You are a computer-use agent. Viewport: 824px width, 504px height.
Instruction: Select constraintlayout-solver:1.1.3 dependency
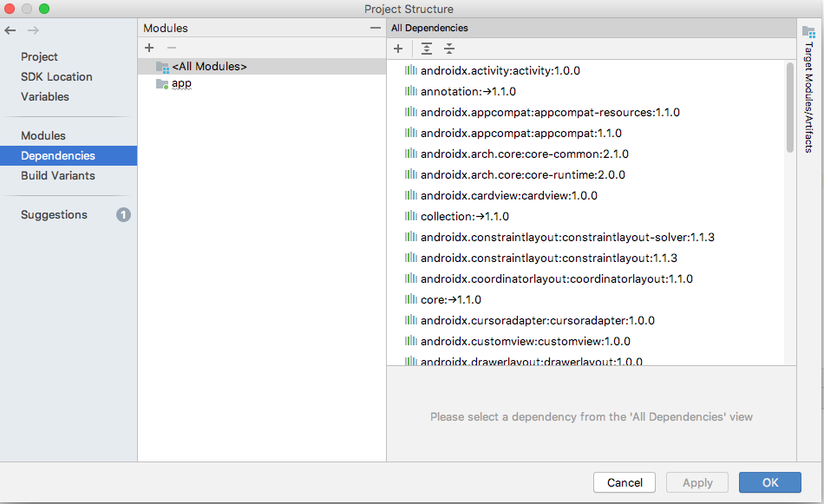[567, 237]
